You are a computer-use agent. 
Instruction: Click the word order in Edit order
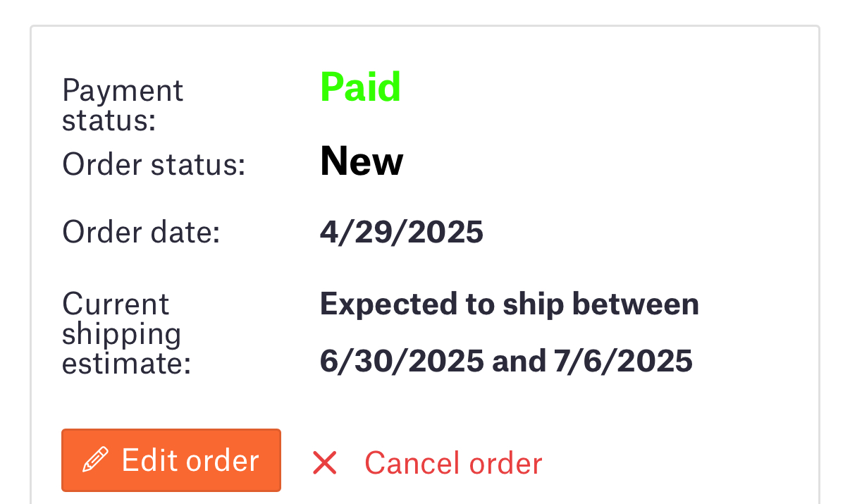pyautogui.click(x=223, y=460)
